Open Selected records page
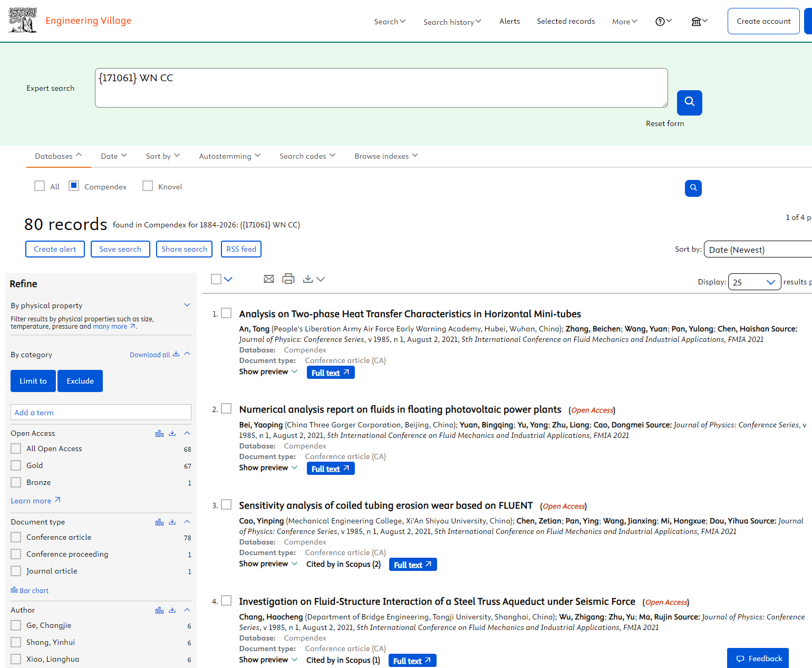 566,21
